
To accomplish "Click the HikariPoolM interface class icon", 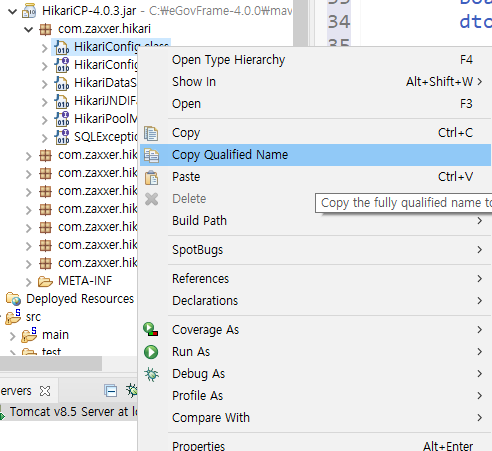I will coord(62,119).
